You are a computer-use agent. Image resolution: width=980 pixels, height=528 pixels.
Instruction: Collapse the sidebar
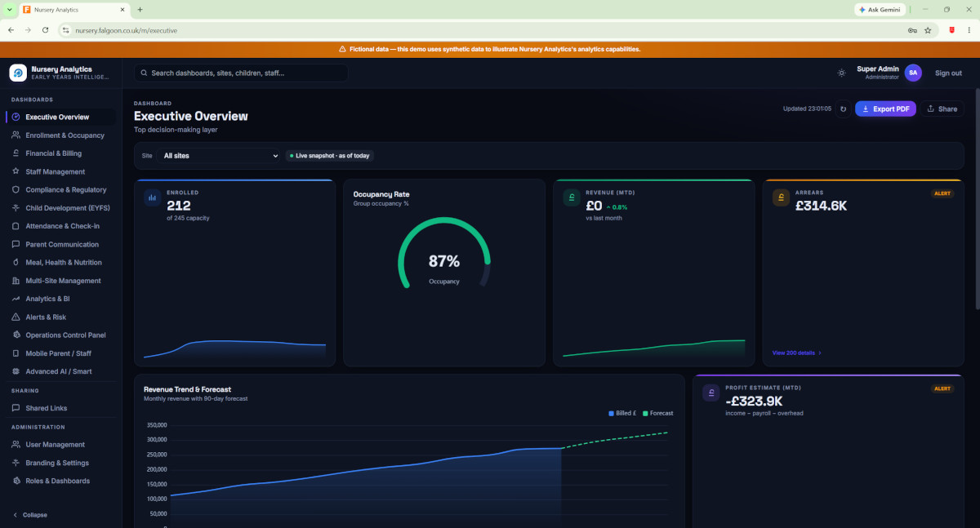(30, 515)
